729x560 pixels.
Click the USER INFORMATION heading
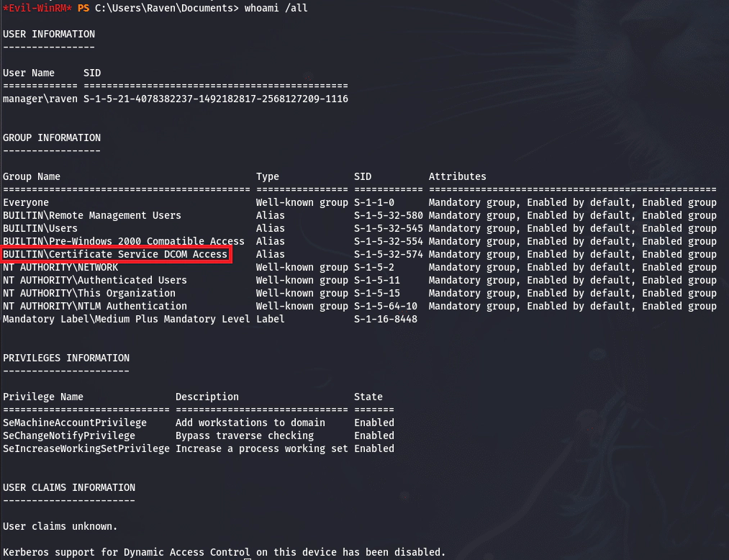click(x=49, y=34)
